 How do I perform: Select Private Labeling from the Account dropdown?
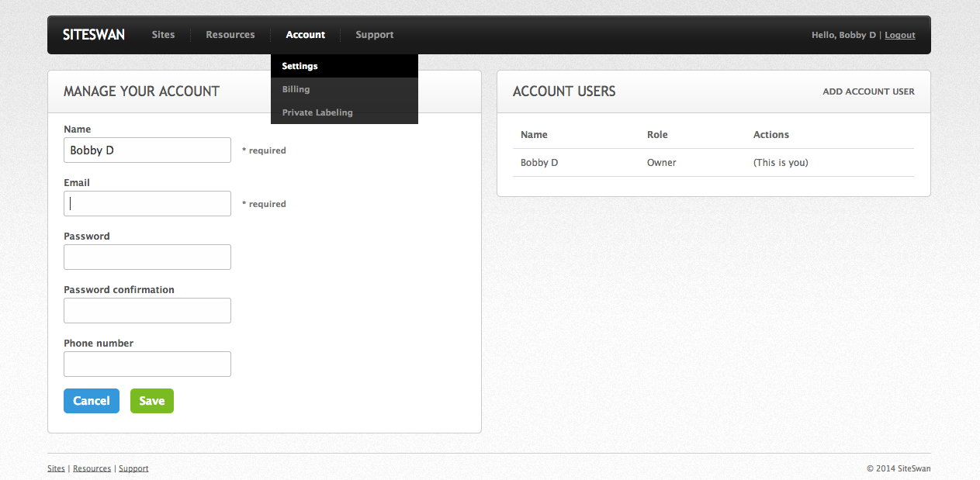point(317,112)
